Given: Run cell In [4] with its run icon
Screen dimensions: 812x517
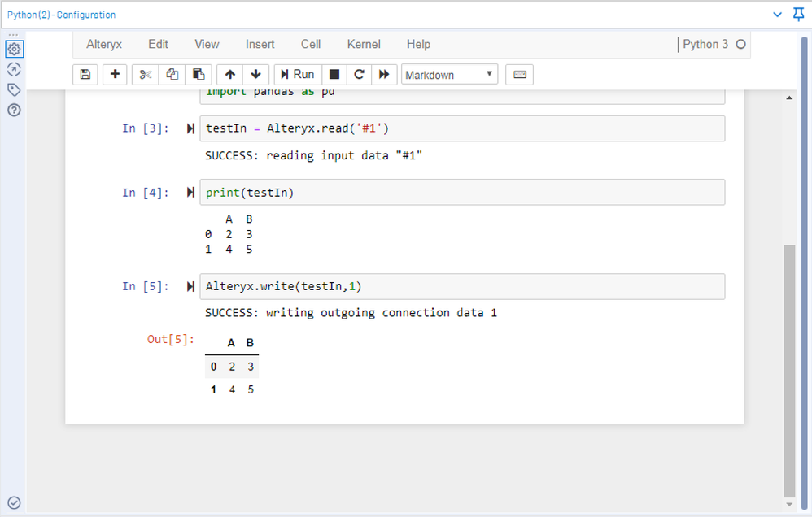Looking at the screenshot, I should pos(190,193).
